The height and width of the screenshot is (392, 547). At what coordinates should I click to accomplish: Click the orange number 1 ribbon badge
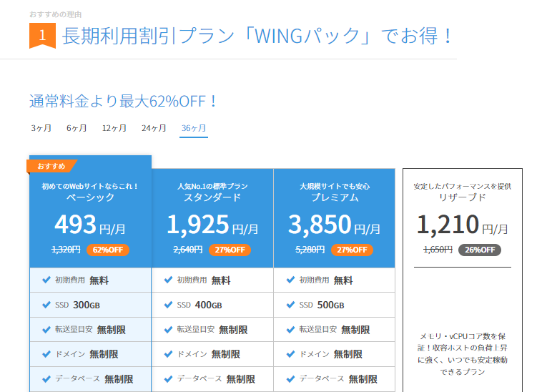(43, 35)
